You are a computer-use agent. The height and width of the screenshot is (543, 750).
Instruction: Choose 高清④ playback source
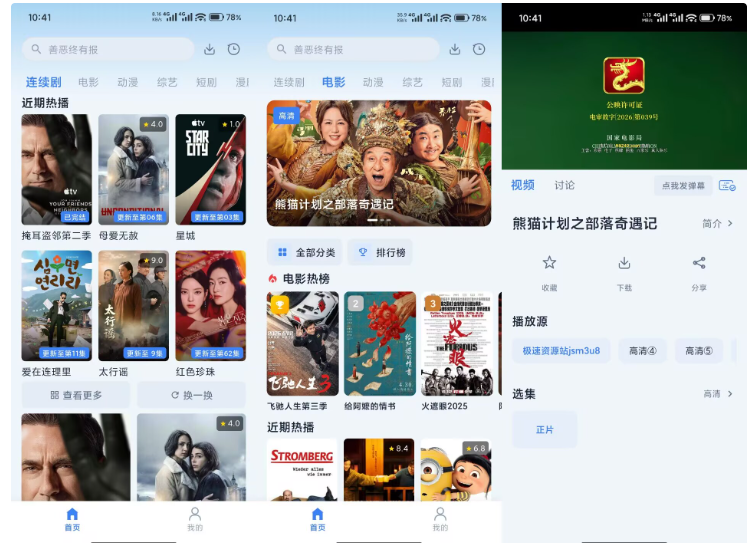(642, 351)
